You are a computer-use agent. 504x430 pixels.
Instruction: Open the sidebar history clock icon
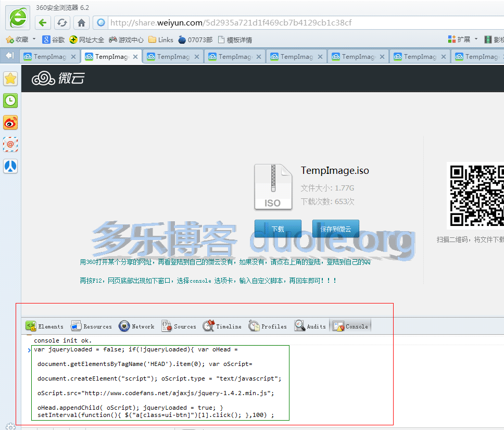pos(10,100)
